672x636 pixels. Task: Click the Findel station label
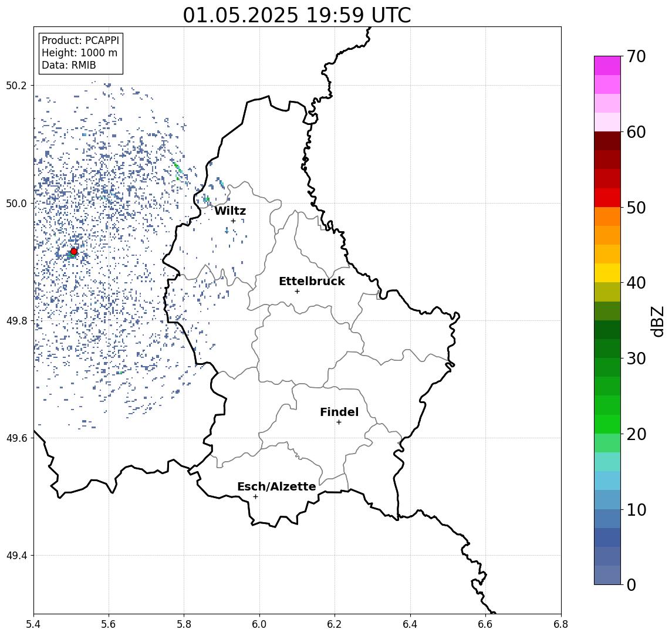(339, 412)
